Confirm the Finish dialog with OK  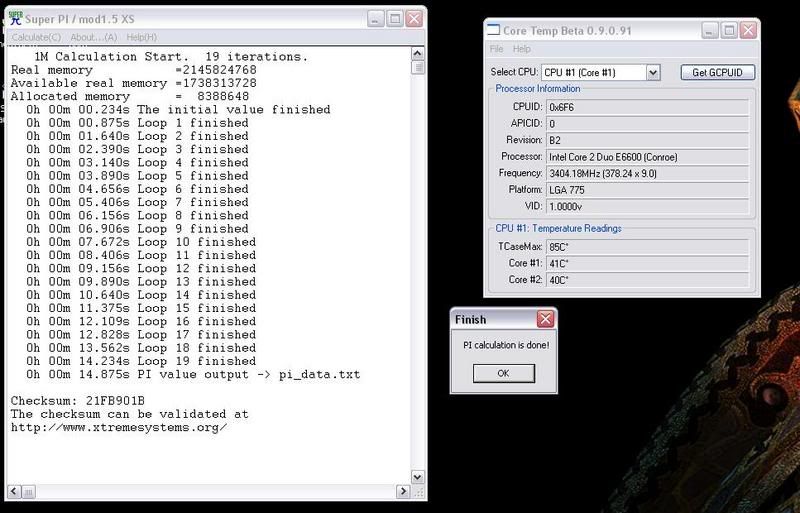click(503, 373)
